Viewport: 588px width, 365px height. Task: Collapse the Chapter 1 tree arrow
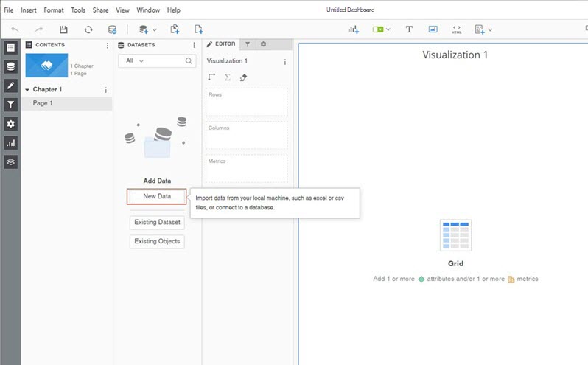click(27, 90)
